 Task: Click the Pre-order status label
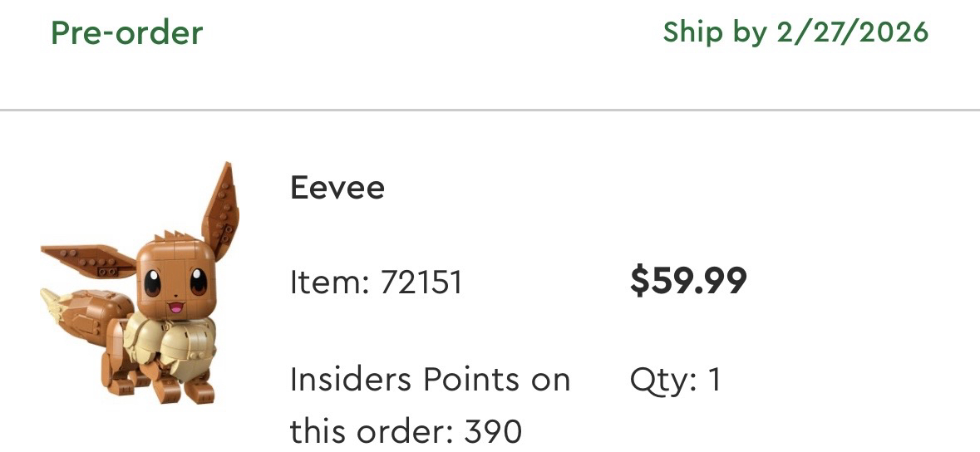point(126,33)
